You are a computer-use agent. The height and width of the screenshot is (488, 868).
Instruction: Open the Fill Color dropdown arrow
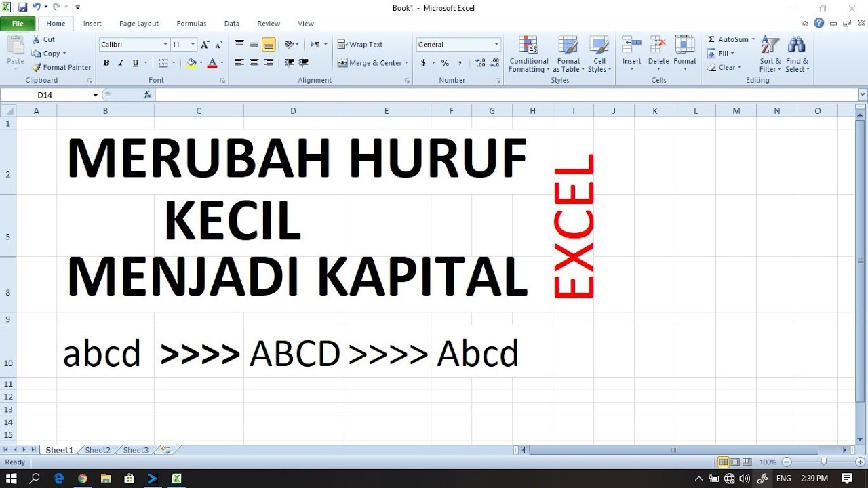201,63
